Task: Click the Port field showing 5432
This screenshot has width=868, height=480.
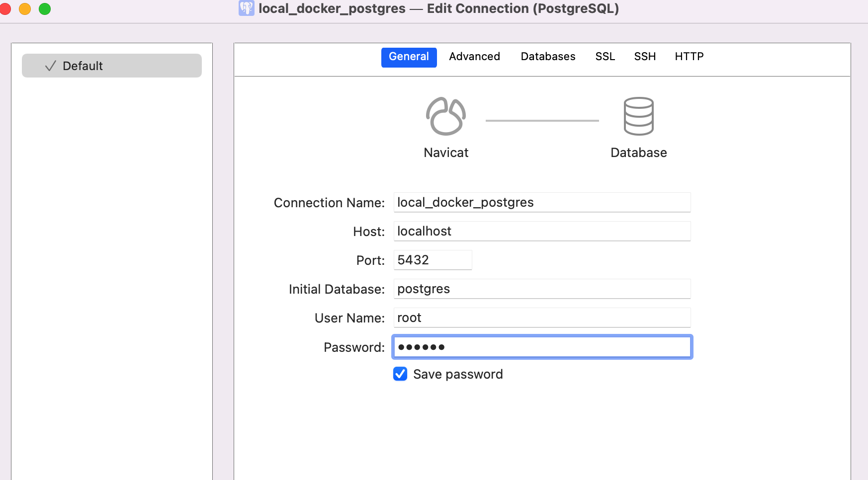Action: point(432,259)
